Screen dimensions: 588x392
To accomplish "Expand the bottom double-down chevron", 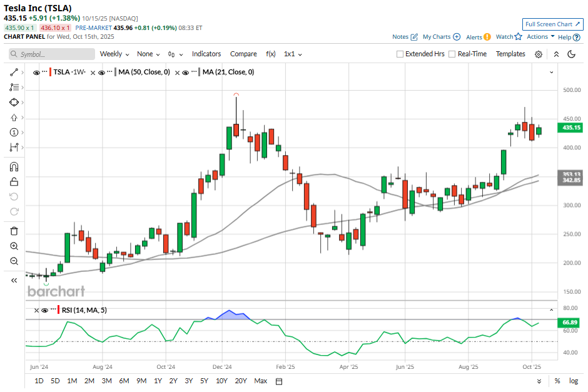I will click(x=539, y=381).
